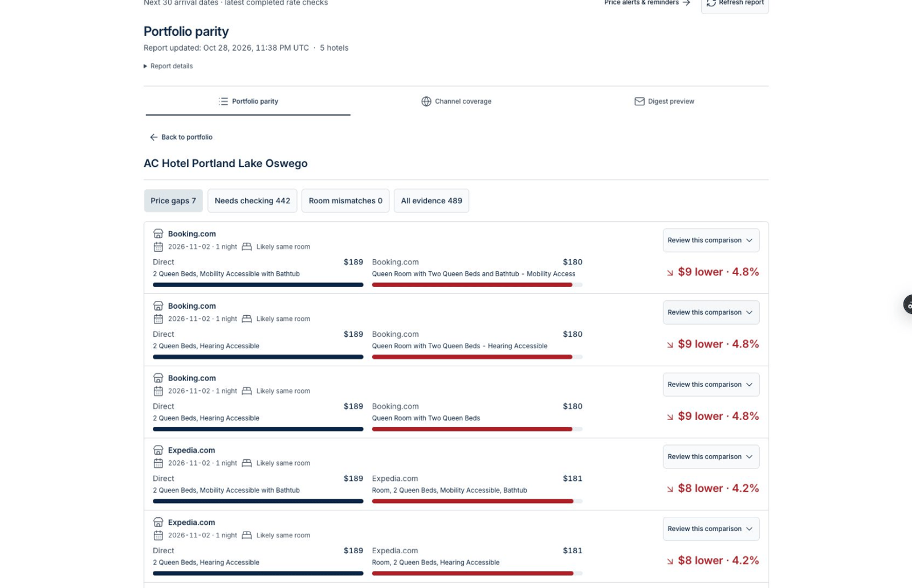
Task: Click the Direct price bar in the Booking.com Mobility Accessible row
Action: point(258,285)
